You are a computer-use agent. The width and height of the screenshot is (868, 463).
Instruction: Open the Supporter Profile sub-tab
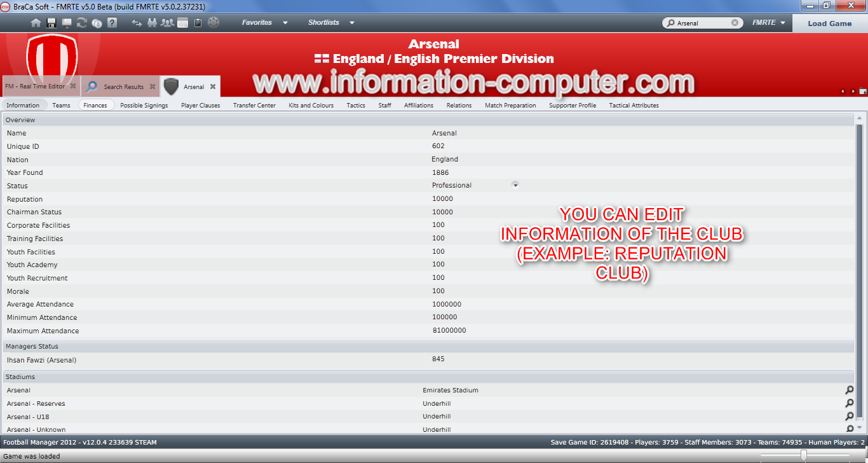click(573, 105)
